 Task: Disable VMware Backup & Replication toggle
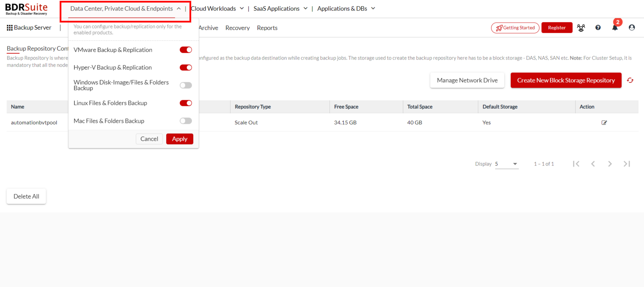pos(186,50)
